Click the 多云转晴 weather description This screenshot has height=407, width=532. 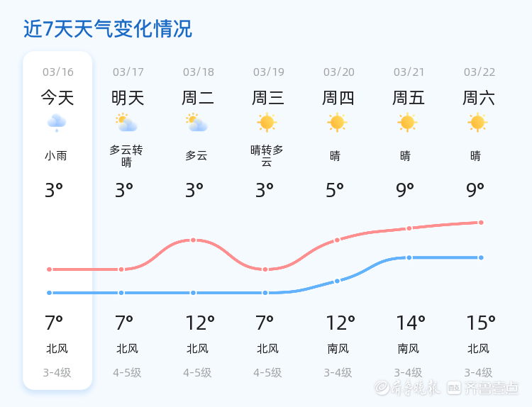point(126,156)
